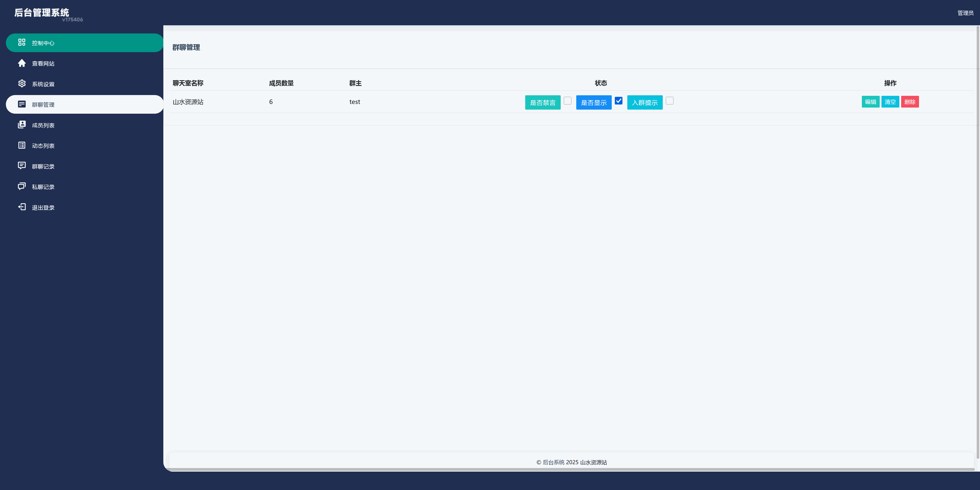Click the bottom horizontal scrollbar
The image size is (980, 490).
tap(571, 470)
